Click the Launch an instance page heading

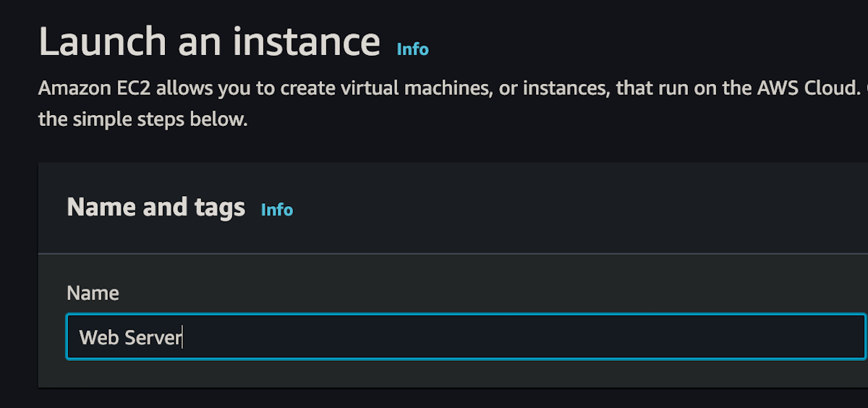(x=209, y=41)
